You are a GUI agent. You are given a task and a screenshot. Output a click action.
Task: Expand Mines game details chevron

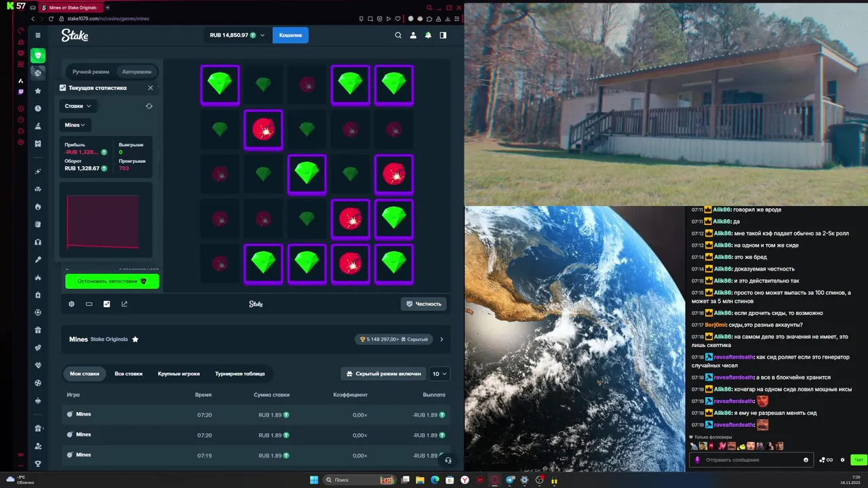(441, 339)
